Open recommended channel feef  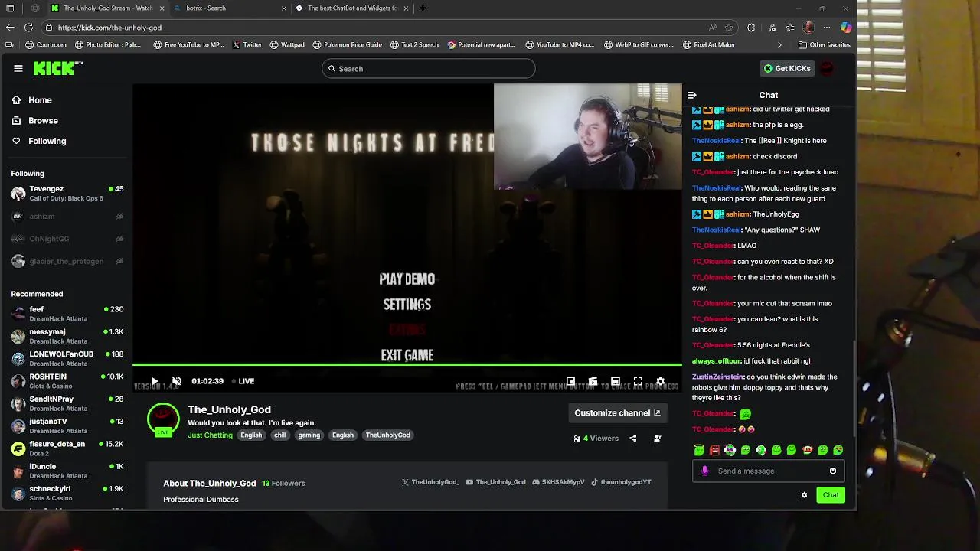click(x=67, y=314)
